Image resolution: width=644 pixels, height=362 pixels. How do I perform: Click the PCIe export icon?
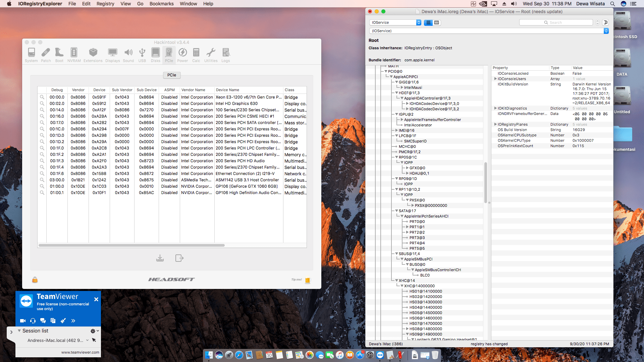[179, 258]
